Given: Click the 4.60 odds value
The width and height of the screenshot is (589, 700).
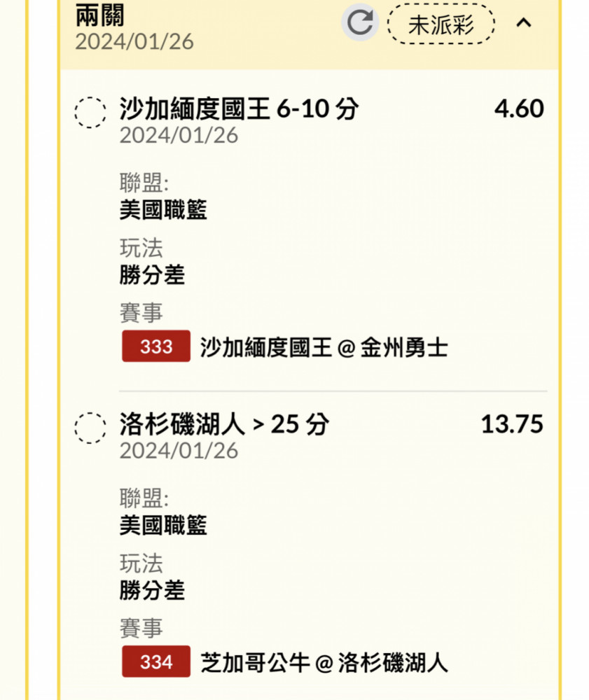Looking at the screenshot, I should point(519,108).
